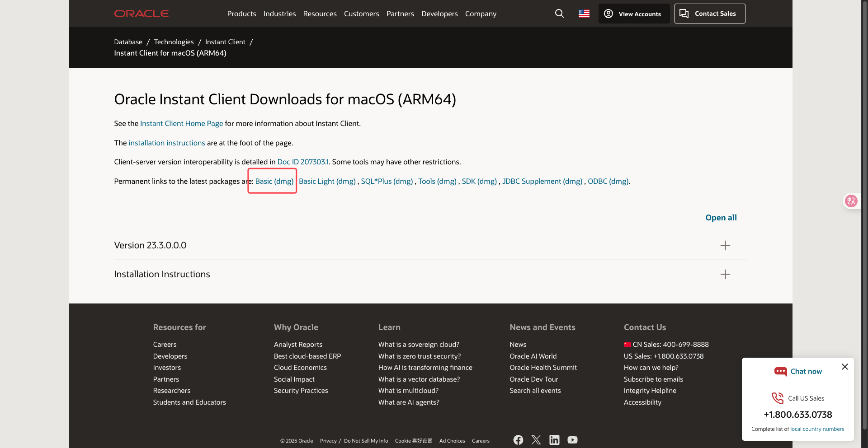The image size is (868, 448).
Task: Open Oracle YouTube icon
Action: coord(572,440)
